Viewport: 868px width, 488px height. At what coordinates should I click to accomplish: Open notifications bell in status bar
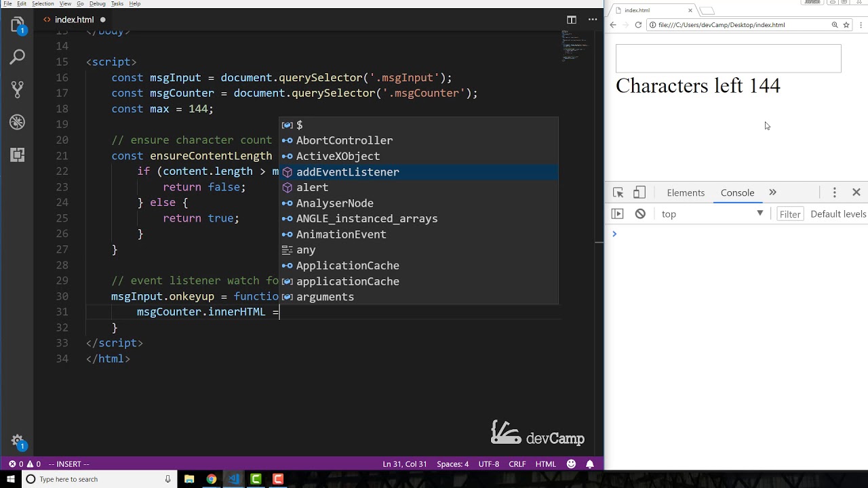pyautogui.click(x=590, y=464)
